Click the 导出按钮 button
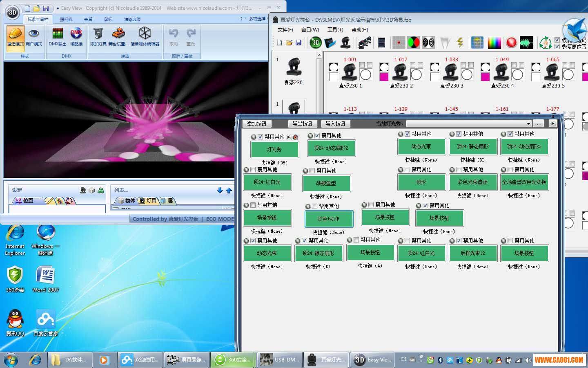 pos(302,123)
